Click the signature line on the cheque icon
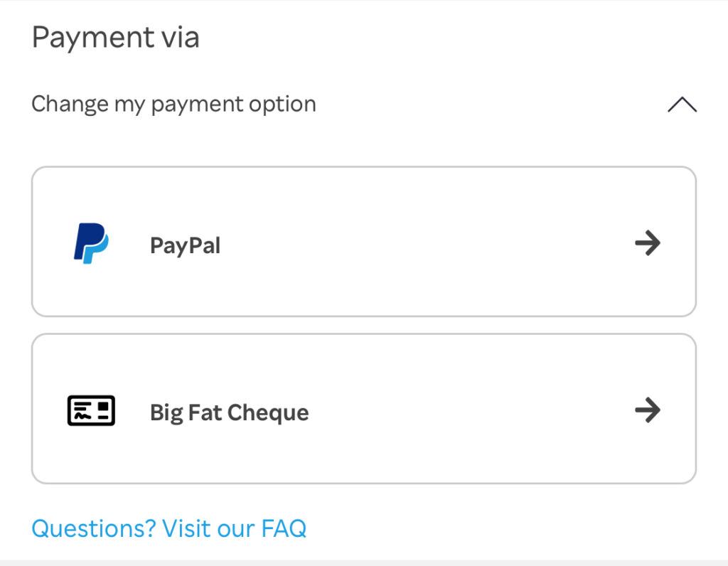The width and height of the screenshot is (728, 566). click(x=83, y=417)
